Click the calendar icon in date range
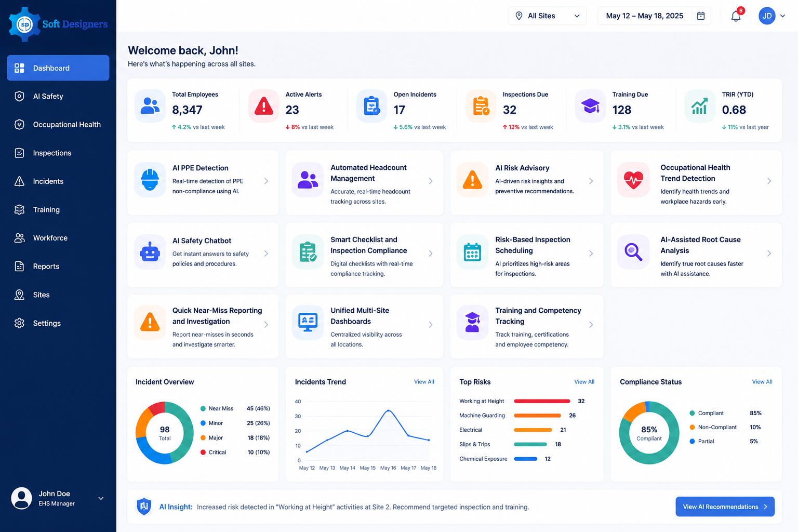Image resolution: width=798 pixels, height=532 pixels. coord(701,16)
